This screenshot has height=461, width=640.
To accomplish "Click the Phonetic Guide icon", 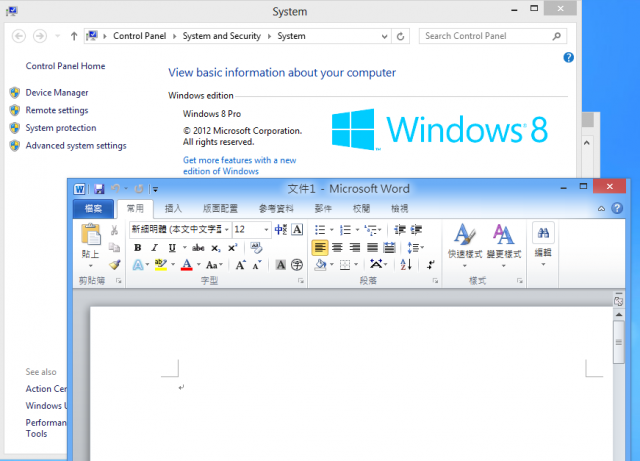I will click(281, 229).
